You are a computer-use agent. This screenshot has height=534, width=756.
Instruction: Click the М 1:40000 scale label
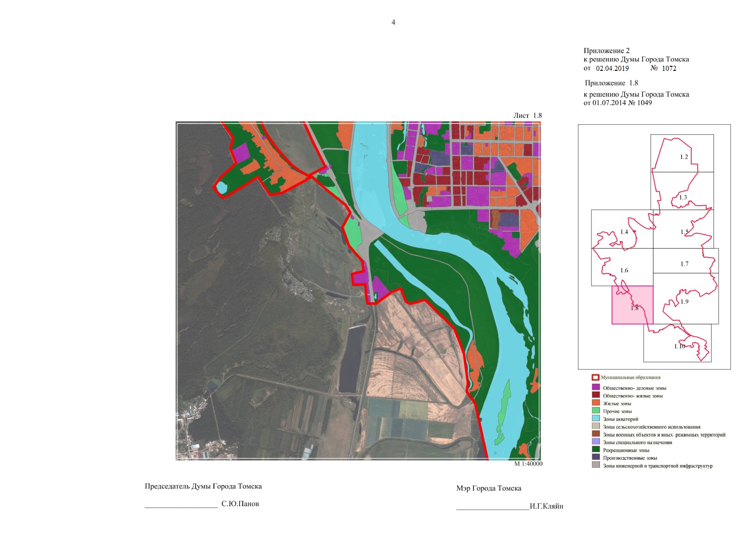pos(528,464)
